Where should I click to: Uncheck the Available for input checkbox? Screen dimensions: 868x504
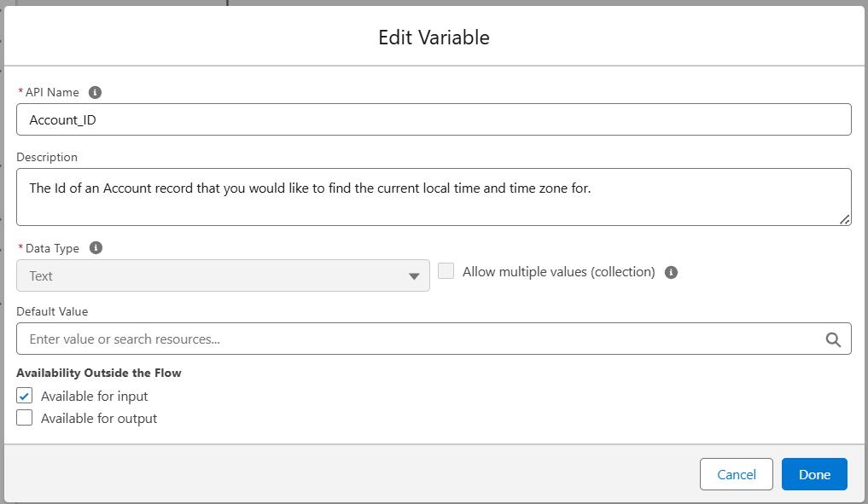pos(25,396)
